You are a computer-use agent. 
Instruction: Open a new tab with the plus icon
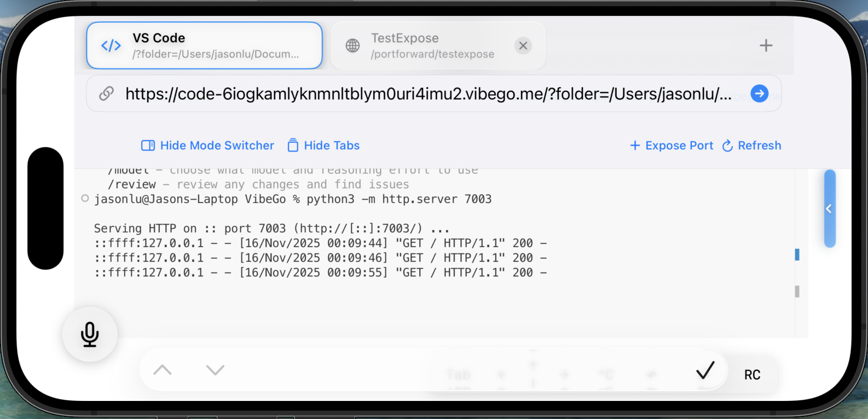click(766, 45)
